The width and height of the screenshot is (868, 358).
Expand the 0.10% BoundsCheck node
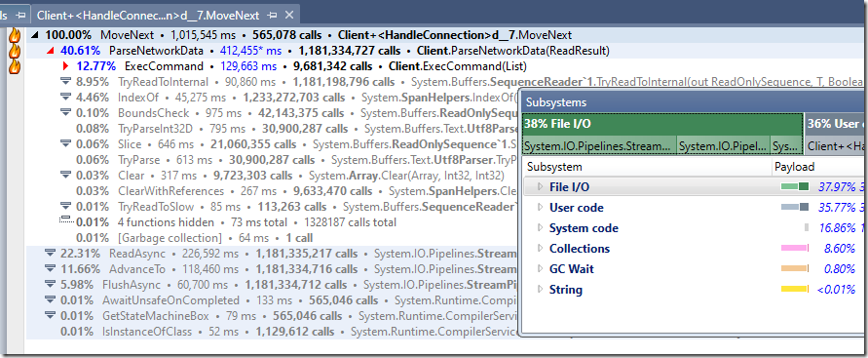66,113
